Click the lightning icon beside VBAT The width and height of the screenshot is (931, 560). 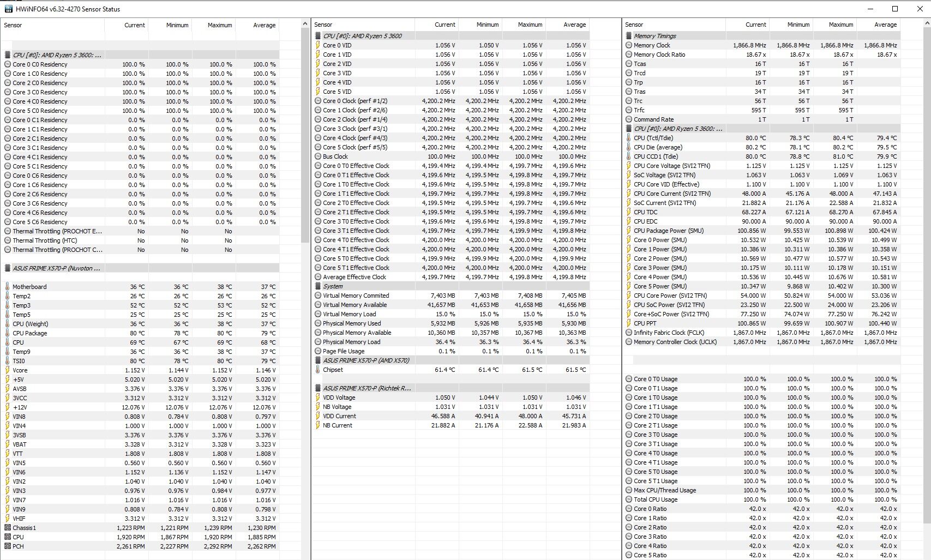[x=8, y=444]
